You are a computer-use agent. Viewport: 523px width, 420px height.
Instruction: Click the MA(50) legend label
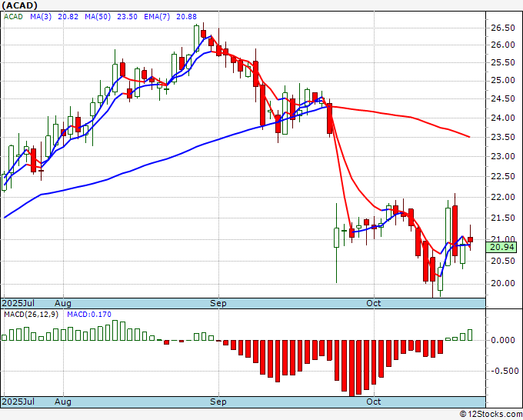point(98,17)
